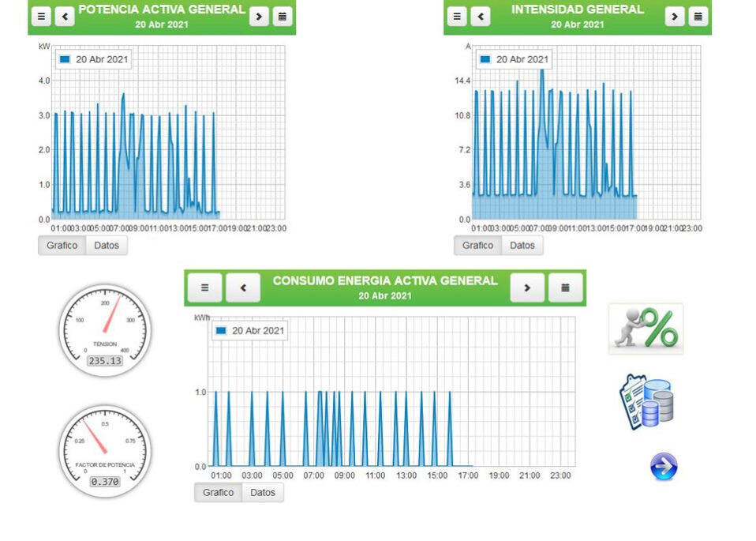Select Grafico tab under Intensidad chart
Image resolution: width=756 pixels, height=541 pixels.
477,246
